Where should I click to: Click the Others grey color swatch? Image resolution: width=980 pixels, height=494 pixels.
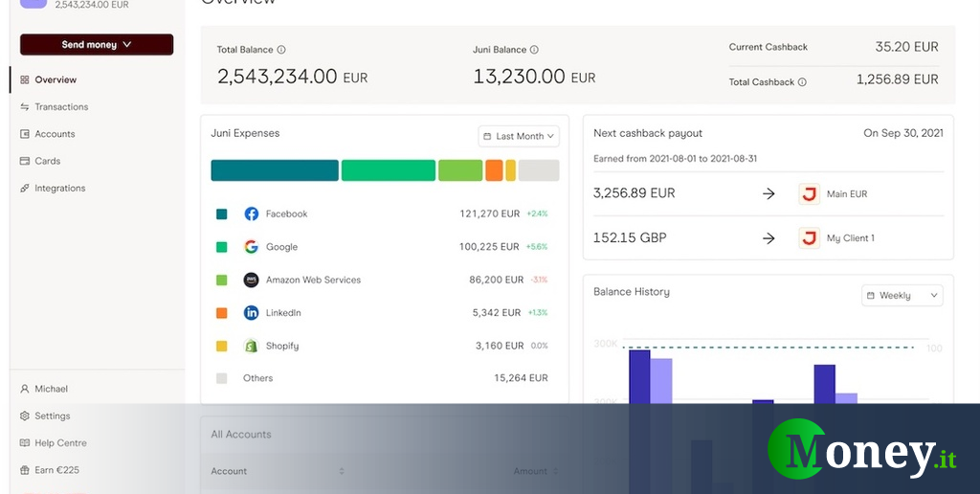(221, 378)
